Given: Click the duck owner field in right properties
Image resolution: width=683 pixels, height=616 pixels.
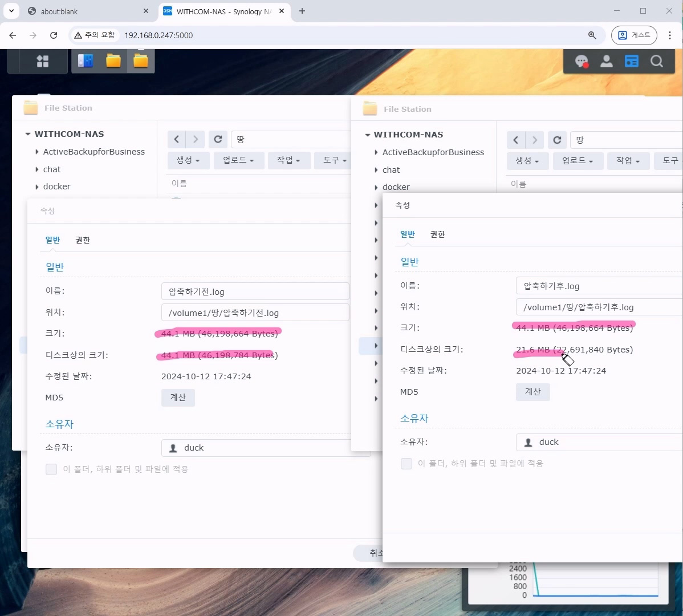Looking at the screenshot, I should point(599,442).
